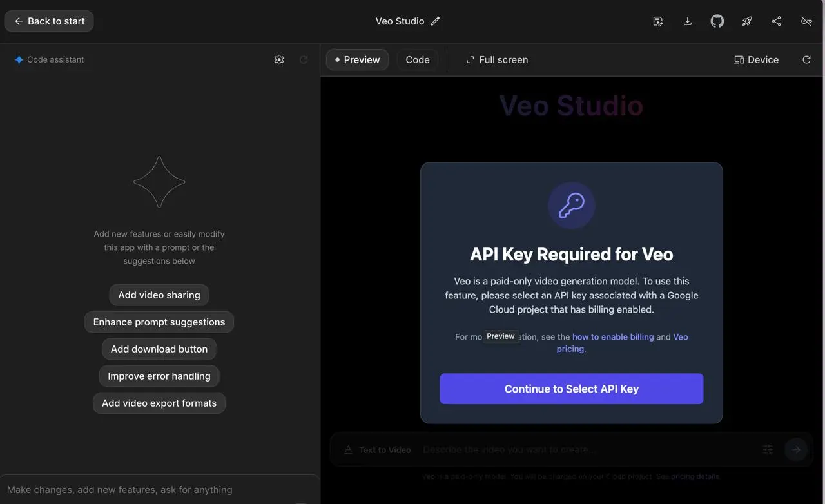Open the pricing details link at bottom

tap(695, 476)
